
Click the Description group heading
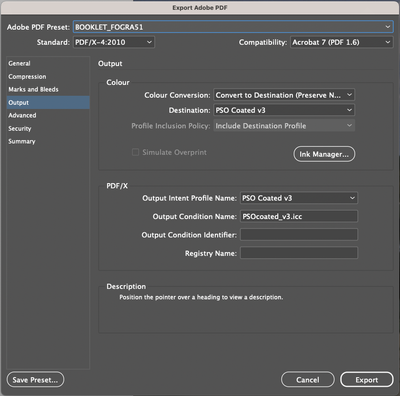click(126, 286)
